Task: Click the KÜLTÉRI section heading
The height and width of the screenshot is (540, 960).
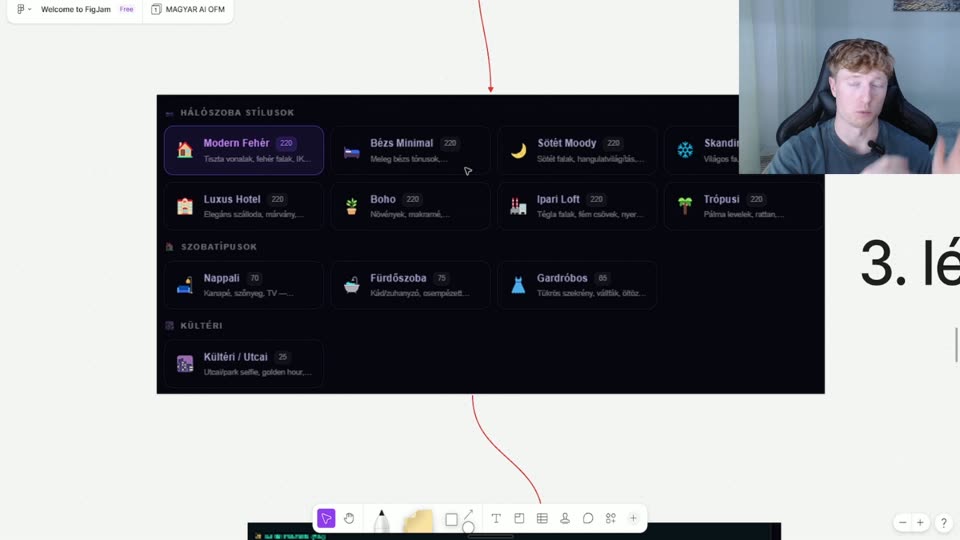Action: pos(201,326)
